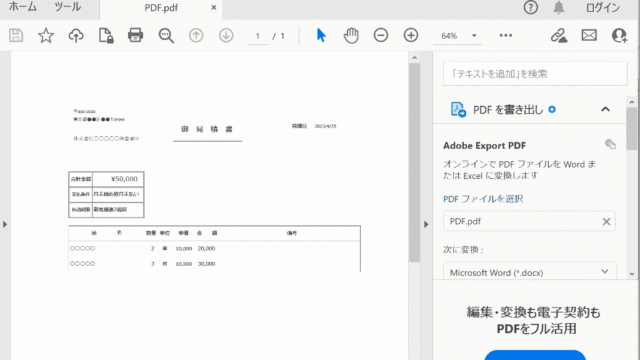This screenshot has height=360, width=640.
Task: Open the protect document lock icon
Action: (106, 36)
